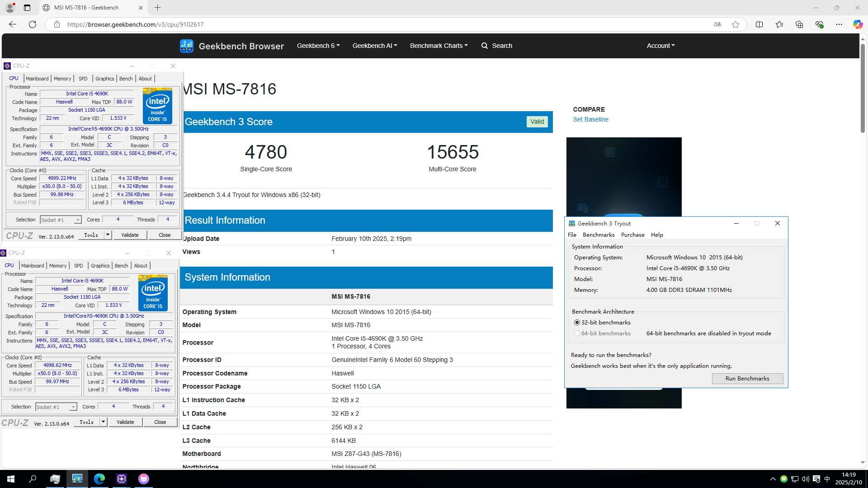
Task: Expand the Geekbench AI dropdown menu
Action: click(x=375, y=46)
